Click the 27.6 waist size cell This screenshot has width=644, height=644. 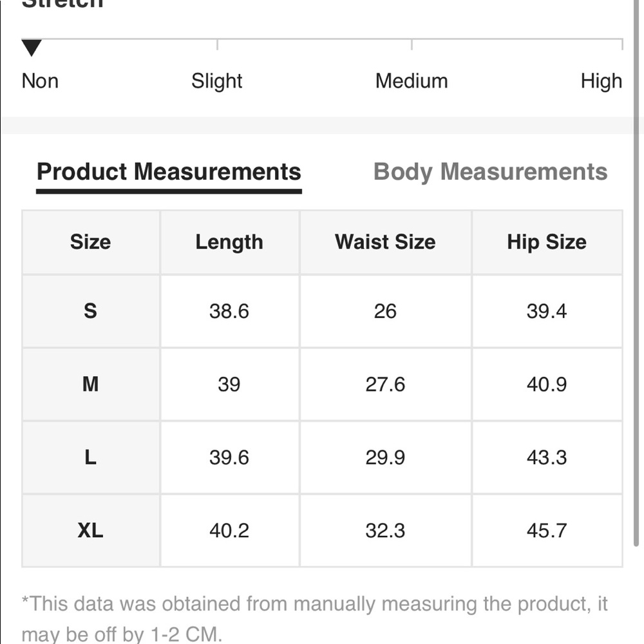click(385, 384)
